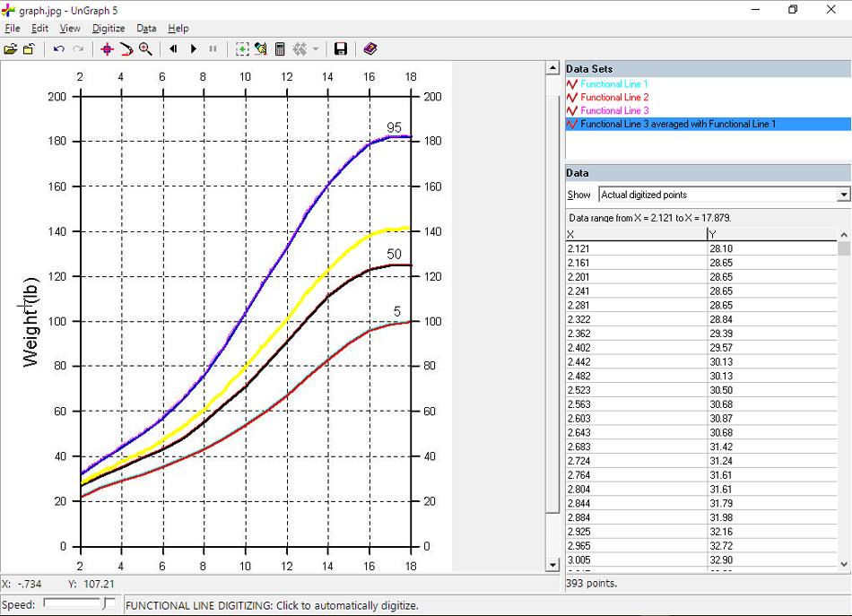Click the 'Weight (lb)' axis label
This screenshot has height=616, width=852.
30,322
